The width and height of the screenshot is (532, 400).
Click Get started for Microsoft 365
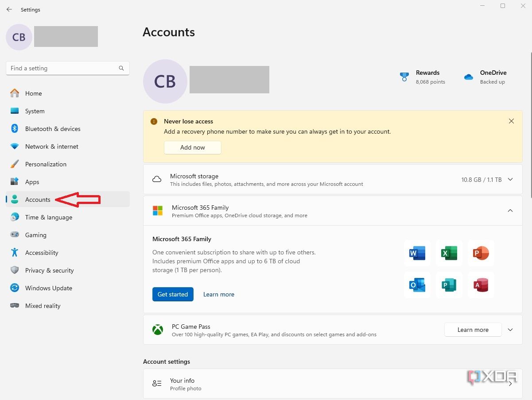point(173,294)
